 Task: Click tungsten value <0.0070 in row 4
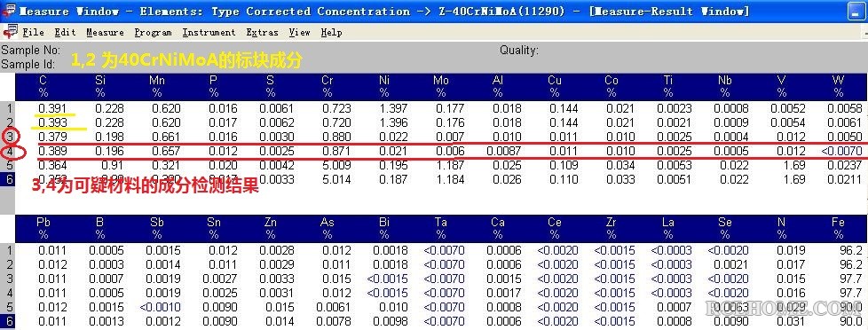[x=840, y=151]
